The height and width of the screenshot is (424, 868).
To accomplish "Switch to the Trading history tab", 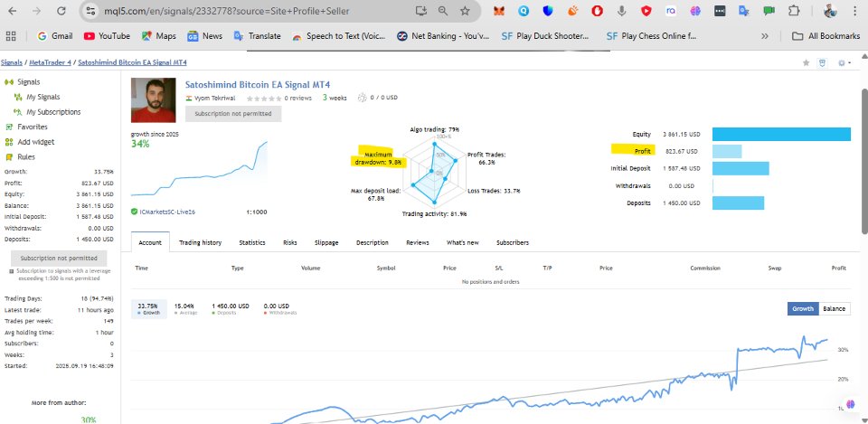I will coord(201,242).
